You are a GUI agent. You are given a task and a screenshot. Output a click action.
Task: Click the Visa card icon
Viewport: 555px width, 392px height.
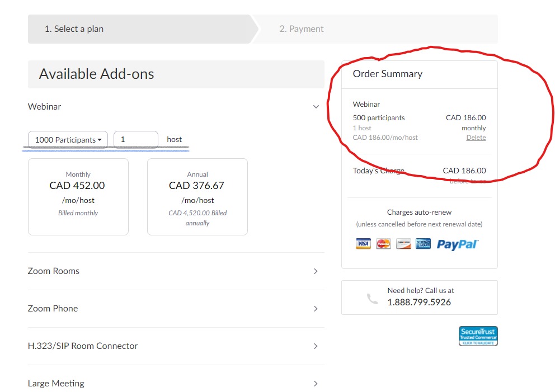pyautogui.click(x=363, y=244)
